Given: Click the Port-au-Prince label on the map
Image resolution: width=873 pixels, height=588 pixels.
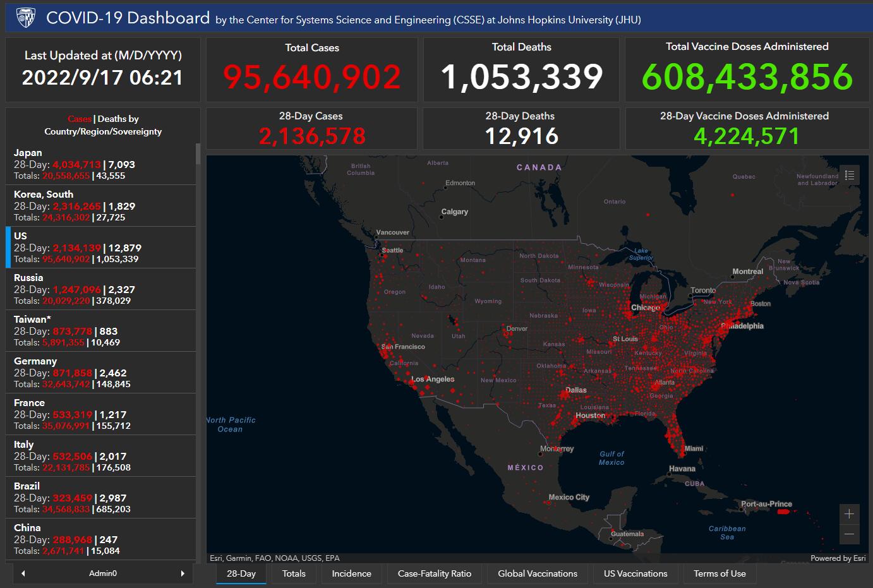Looking at the screenshot, I should [766, 504].
